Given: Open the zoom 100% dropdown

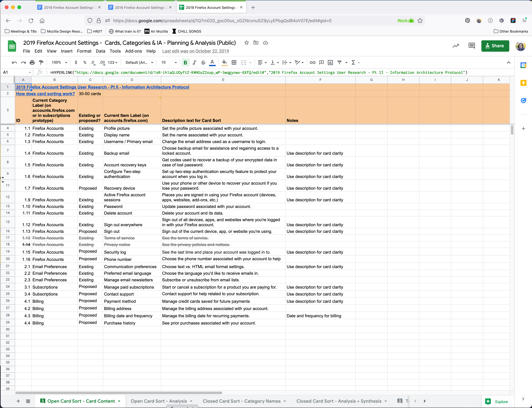Looking at the screenshot, I should point(59,62).
